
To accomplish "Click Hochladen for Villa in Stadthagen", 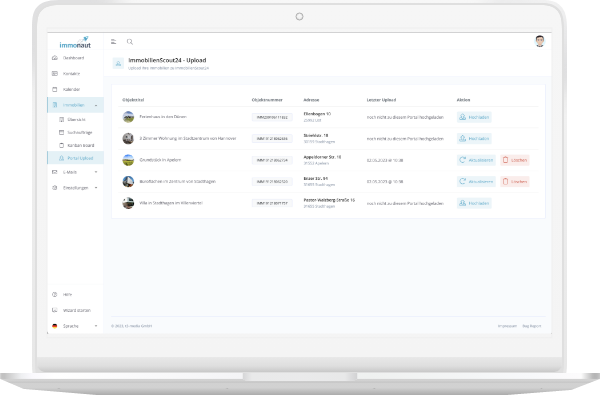I will (474, 203).
